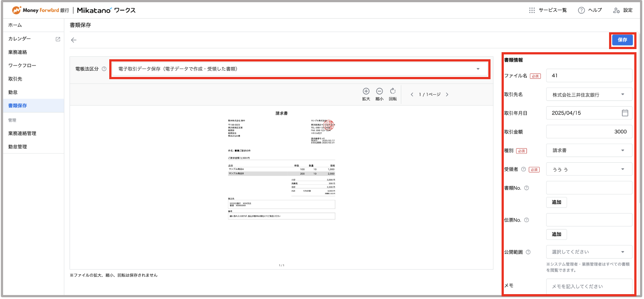
Task: Click help icon next to 公開範囲
Action: [x=528, y=252]
